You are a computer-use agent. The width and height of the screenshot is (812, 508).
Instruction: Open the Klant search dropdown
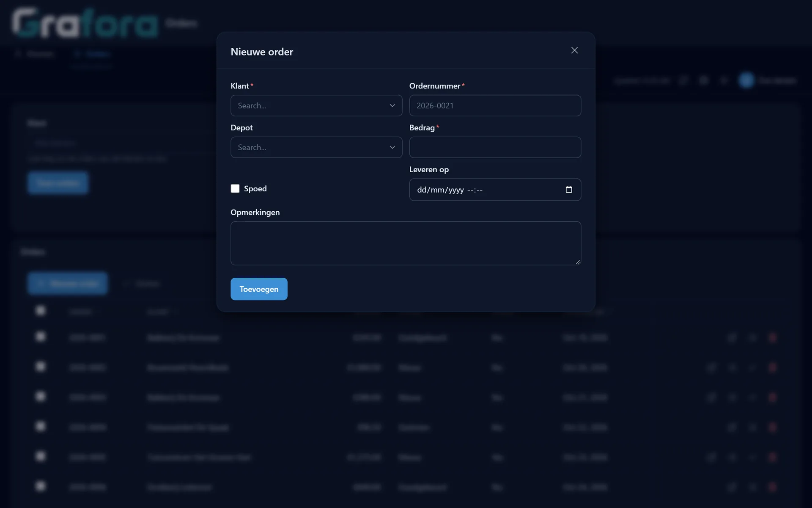tap(316, 105)
